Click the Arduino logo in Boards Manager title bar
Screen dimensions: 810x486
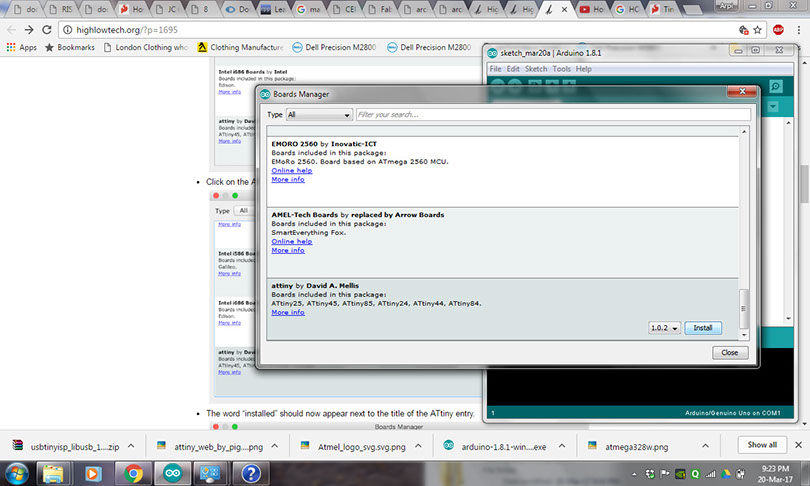pos(265,94)
